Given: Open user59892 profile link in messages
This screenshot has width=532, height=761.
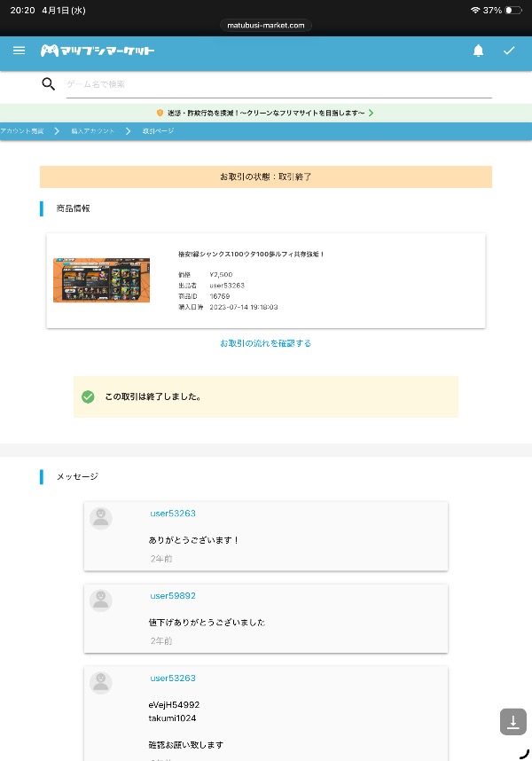Looking at the screenshot, I should pos(173,596).
